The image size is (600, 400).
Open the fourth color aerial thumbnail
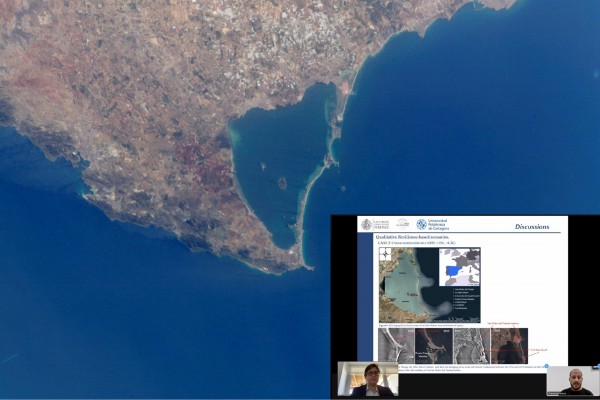point(509,346)
